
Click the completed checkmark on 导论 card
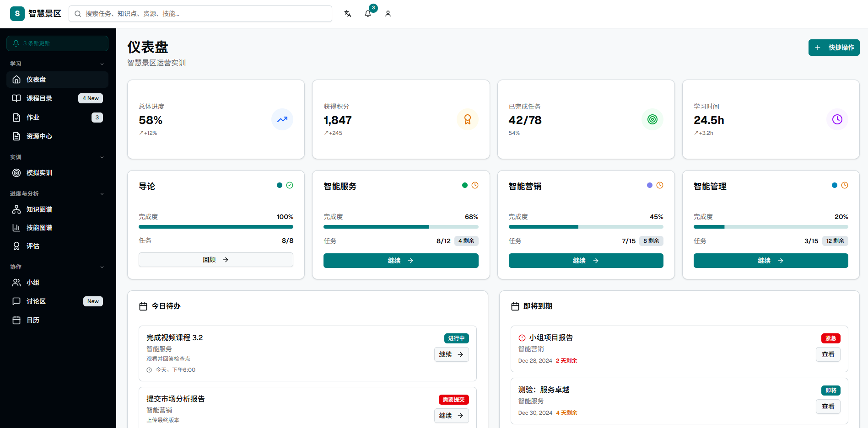[x=290, y=185]
